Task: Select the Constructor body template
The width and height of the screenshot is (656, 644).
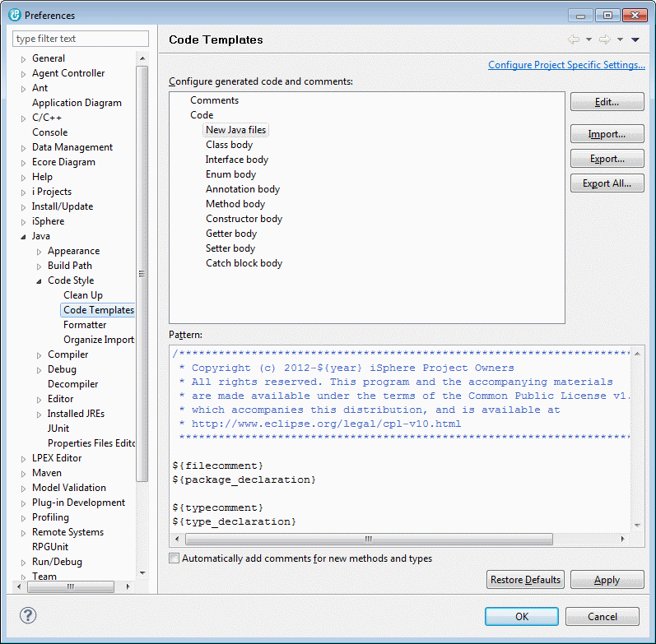Action: [x=244, y=219]
